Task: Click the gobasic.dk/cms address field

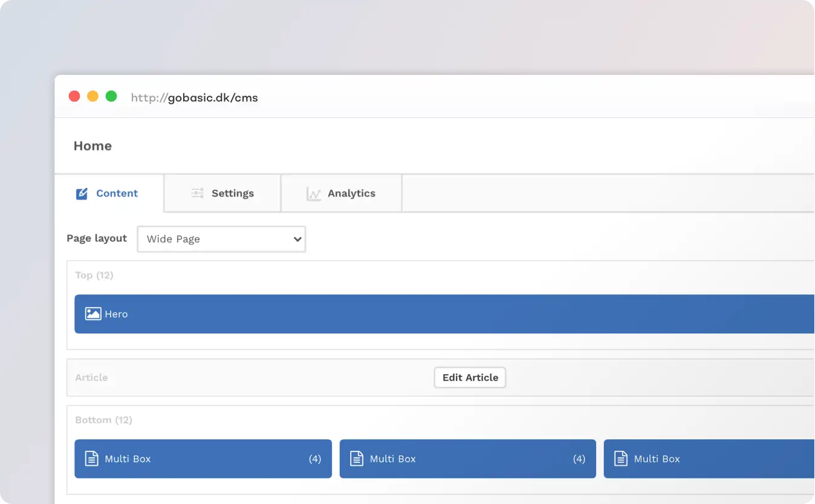Action: click(x=195, y=97)
